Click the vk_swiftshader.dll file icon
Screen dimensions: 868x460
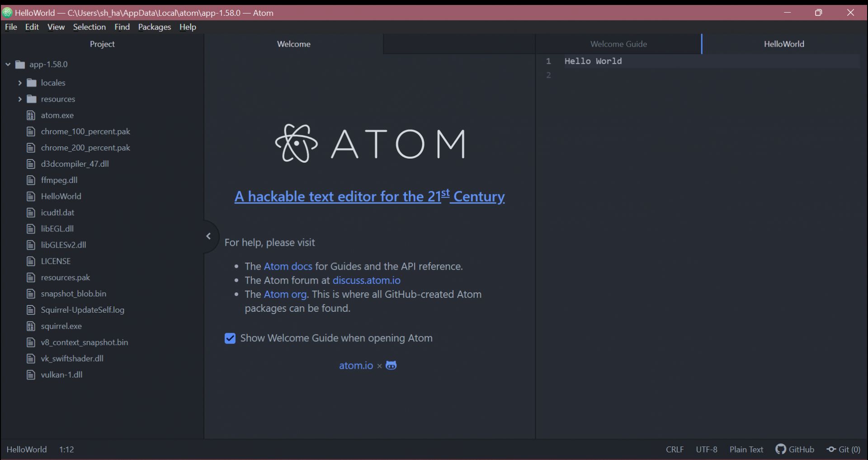tap(31, 358)
